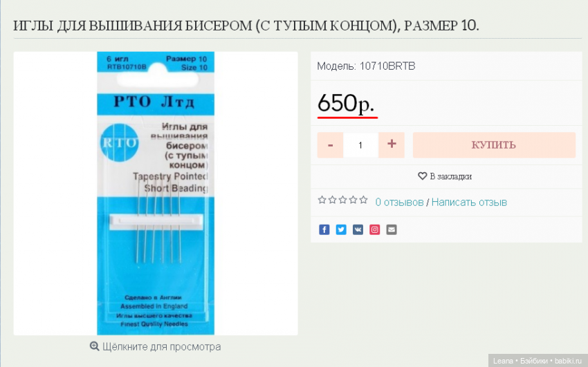Select the second rating star

coord(333,200)
